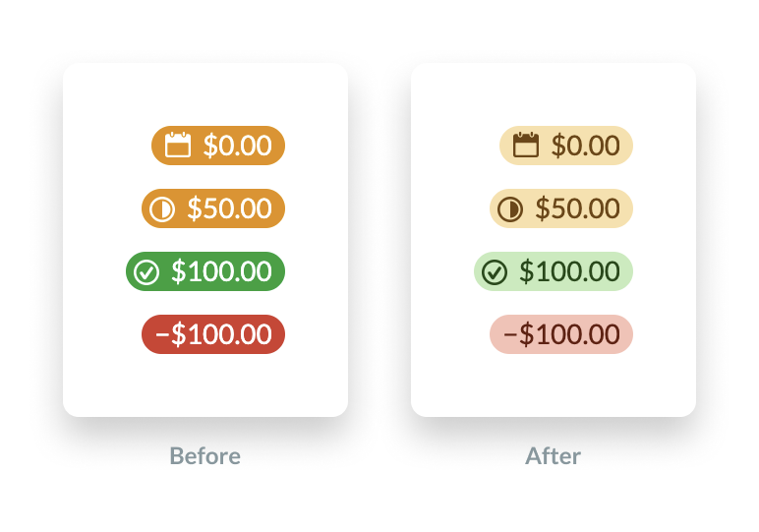Click the dark checkmark circle icon in the light green badge
This screenshot has height=532, width=759.
coord(495,272)
